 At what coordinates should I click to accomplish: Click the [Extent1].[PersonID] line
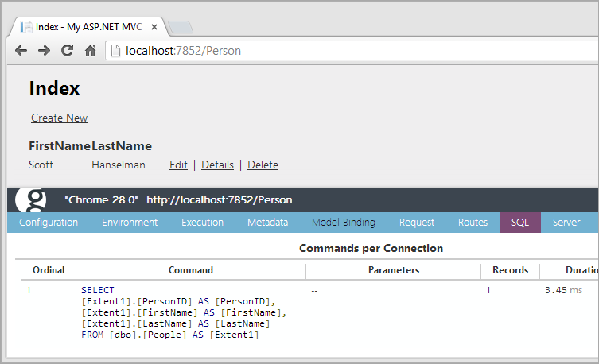pyautogui.click(x=178, y=301)
